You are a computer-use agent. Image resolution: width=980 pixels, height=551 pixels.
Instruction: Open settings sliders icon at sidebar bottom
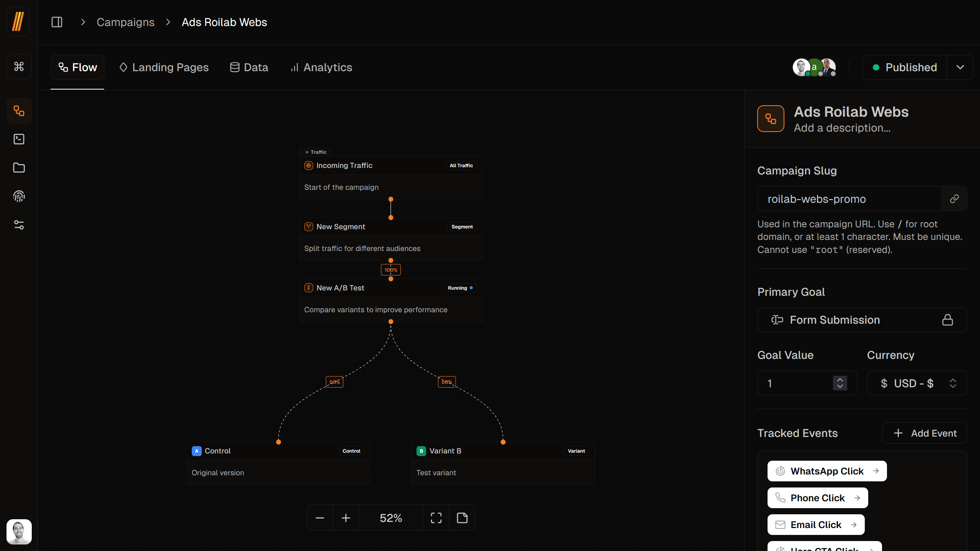[x=19, y=225]
